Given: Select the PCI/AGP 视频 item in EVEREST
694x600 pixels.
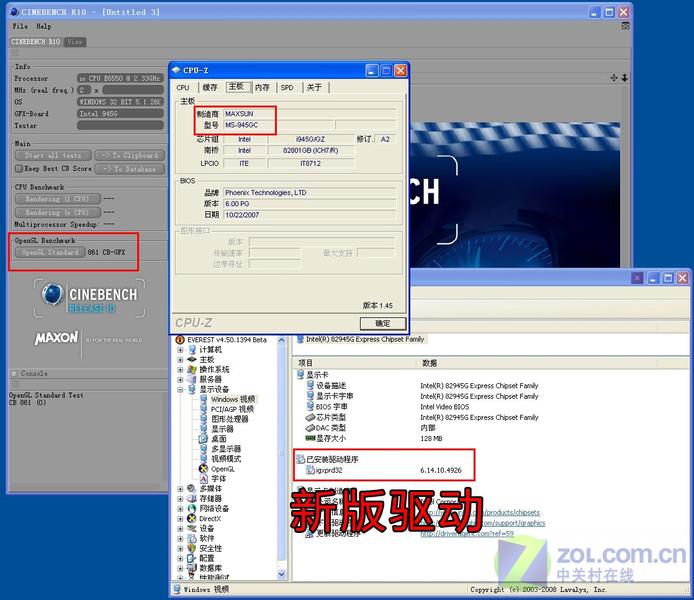Looking at the screenshot, I should [x=232, y=409].
